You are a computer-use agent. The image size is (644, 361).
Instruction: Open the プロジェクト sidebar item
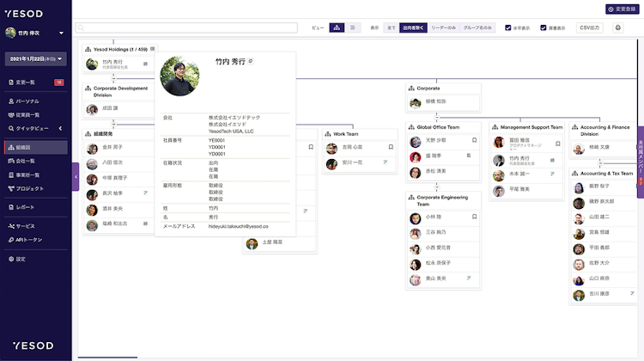tap(36, 188)
